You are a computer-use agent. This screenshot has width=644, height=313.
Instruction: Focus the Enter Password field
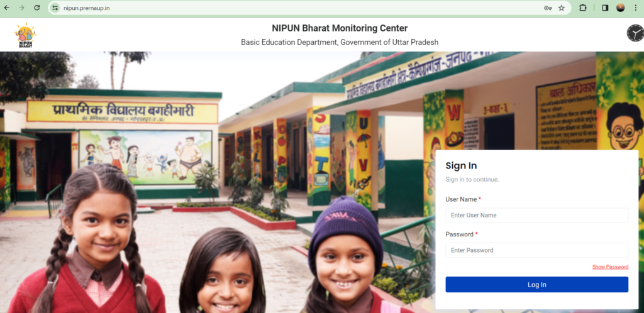537,250
